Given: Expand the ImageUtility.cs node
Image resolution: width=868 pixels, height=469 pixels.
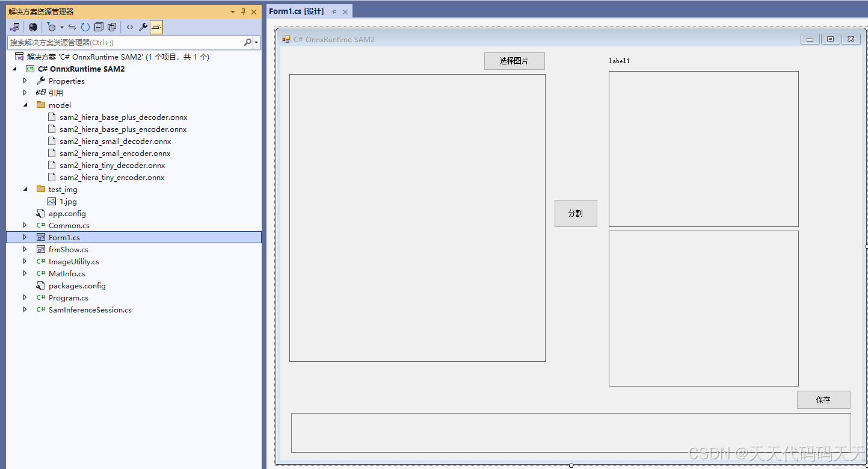Looking at the screenshot, I should coord(25,262).
